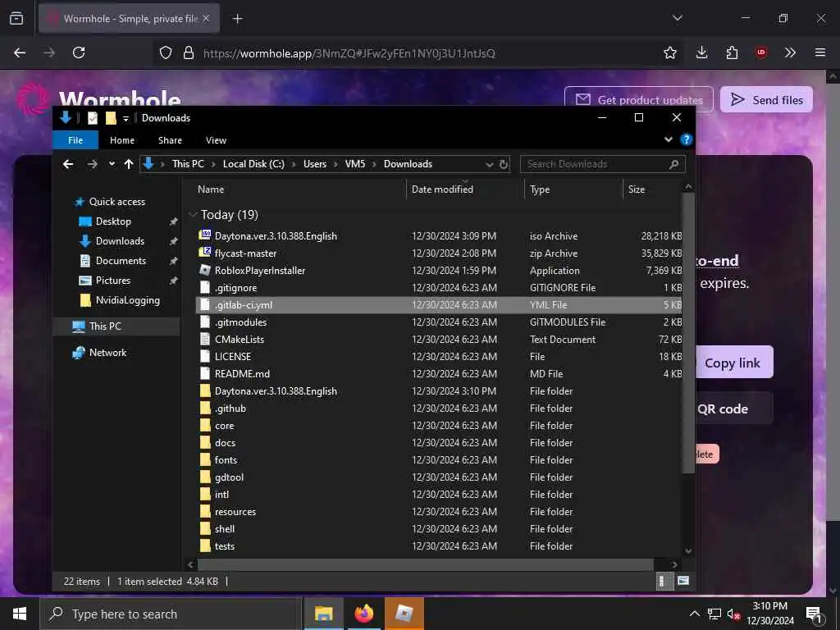
Task: Open a new Firefox tab
Action: pos(237,19)
